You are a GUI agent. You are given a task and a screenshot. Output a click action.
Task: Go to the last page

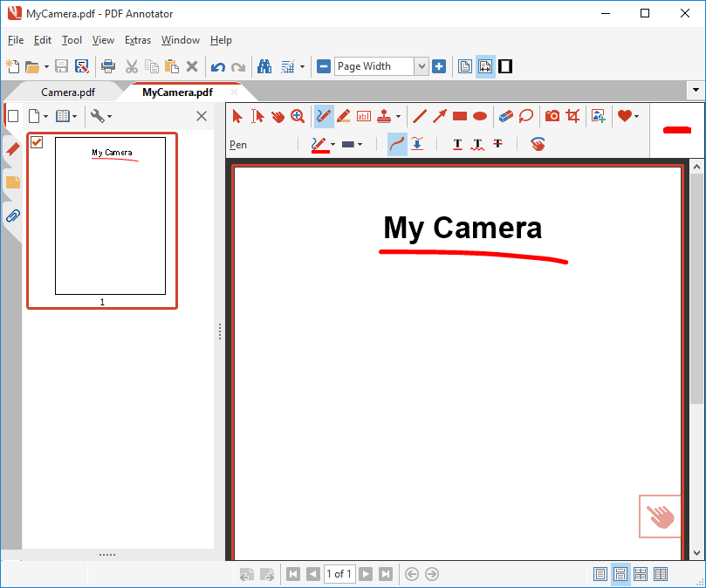385,573
